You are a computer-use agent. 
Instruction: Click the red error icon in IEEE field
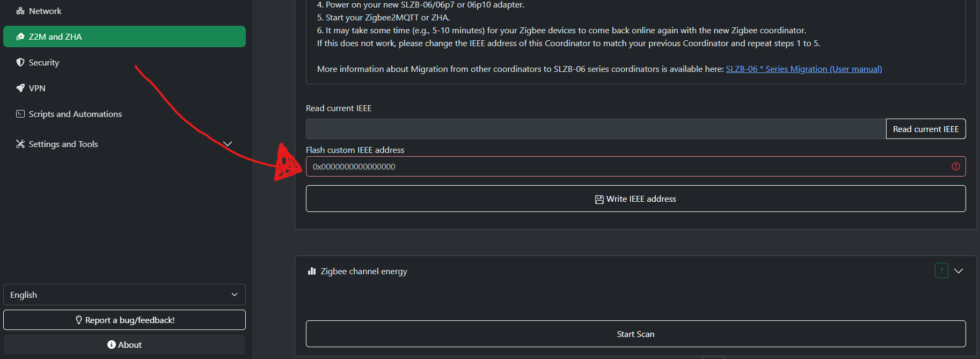coord(956,166)
